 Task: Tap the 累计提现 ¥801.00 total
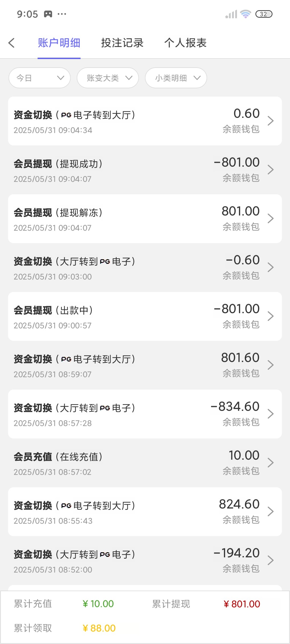[x=242, y=604]
